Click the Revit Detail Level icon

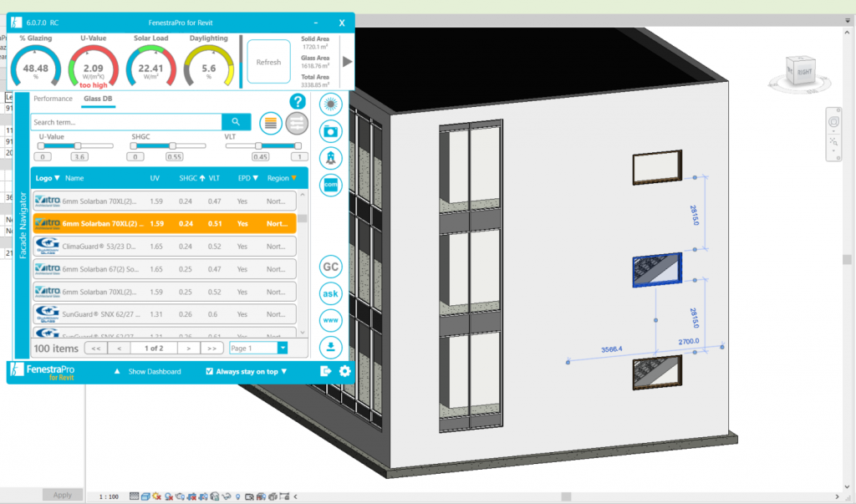click(x=134, y=496)
